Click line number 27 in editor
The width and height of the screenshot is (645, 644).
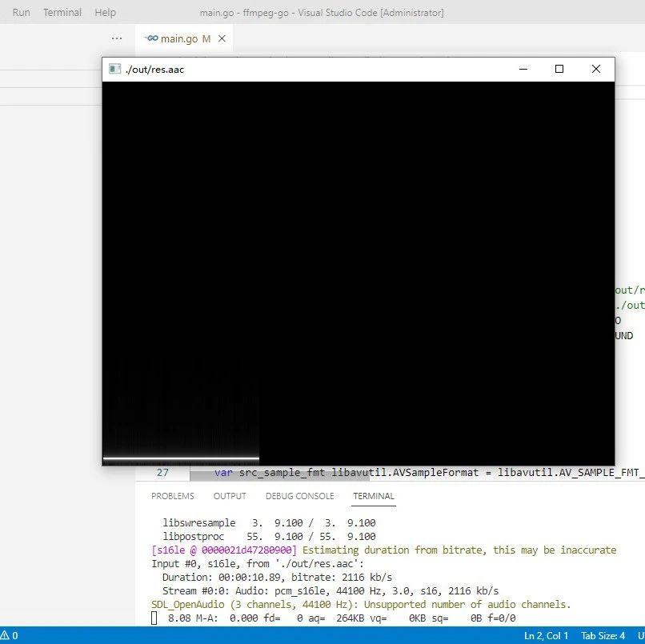point(162,473)
